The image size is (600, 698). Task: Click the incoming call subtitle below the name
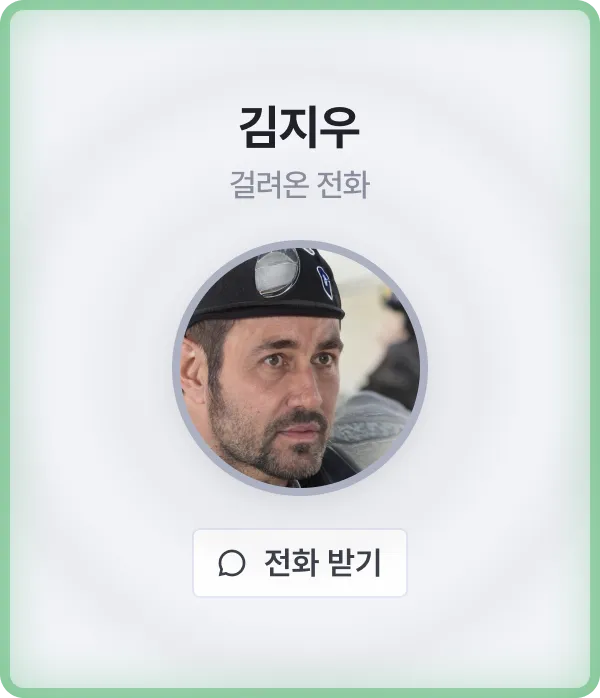pos(300,184)
